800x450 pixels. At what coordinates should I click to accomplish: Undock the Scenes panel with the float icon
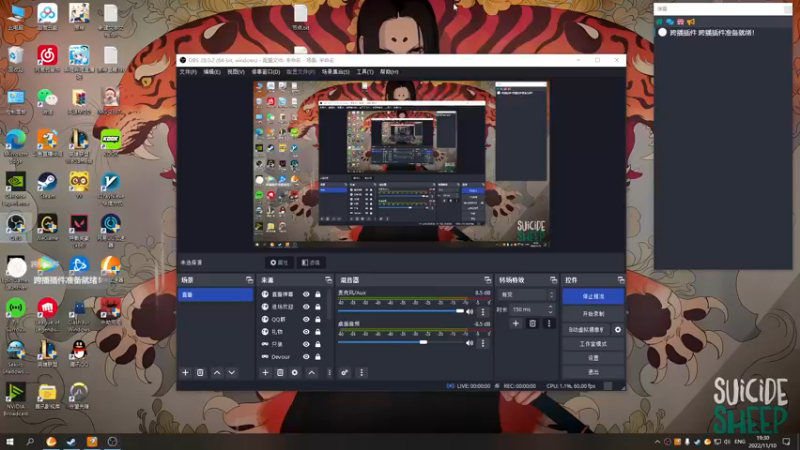[249, 280]
